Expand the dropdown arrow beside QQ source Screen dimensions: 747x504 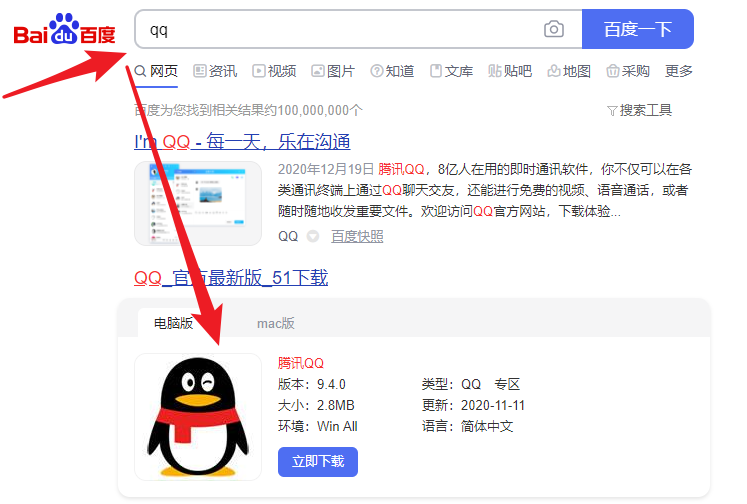[313, 236]
